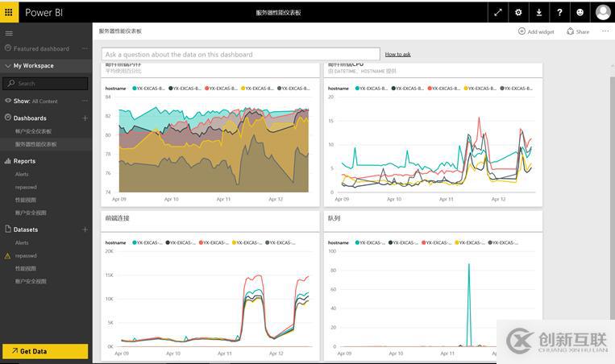Click the Datasets document icon
Screen dimensions: 615x364
[x=7, y=229]
